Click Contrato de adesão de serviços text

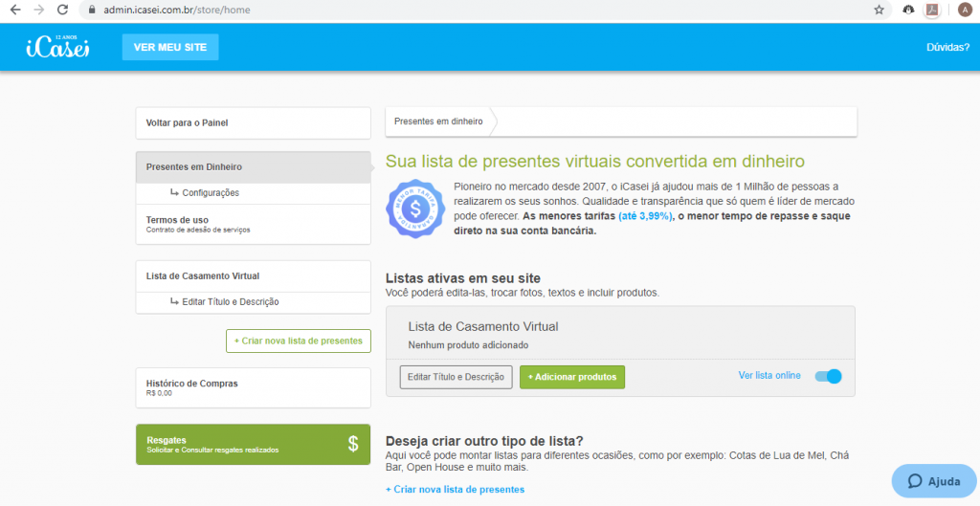point(198,230)
